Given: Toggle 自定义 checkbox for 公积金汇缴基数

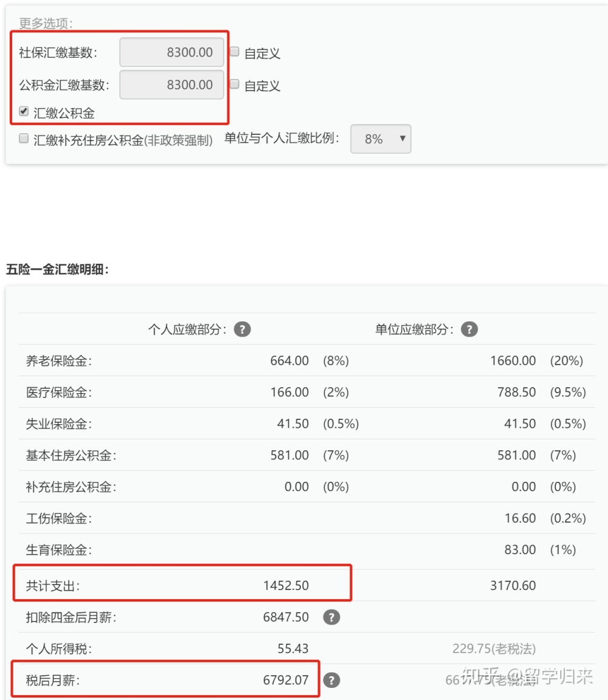Looking at the screenshot, I should (235, 84).
